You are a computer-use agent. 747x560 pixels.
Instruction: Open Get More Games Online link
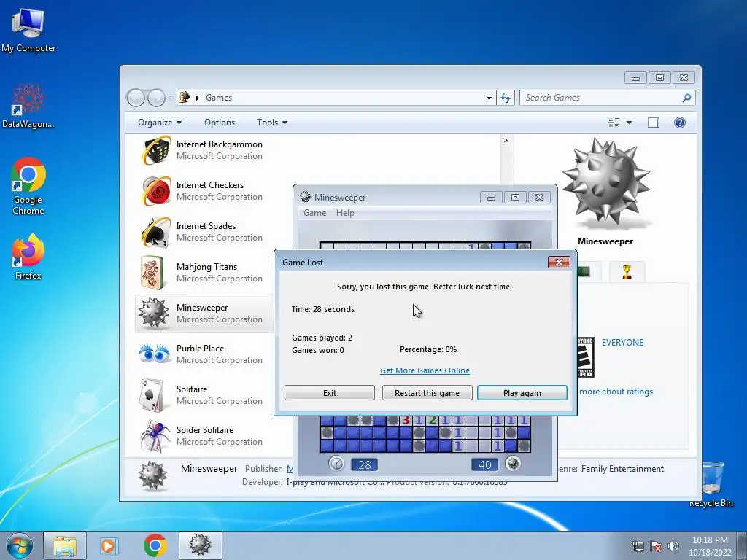coord(425,370)
